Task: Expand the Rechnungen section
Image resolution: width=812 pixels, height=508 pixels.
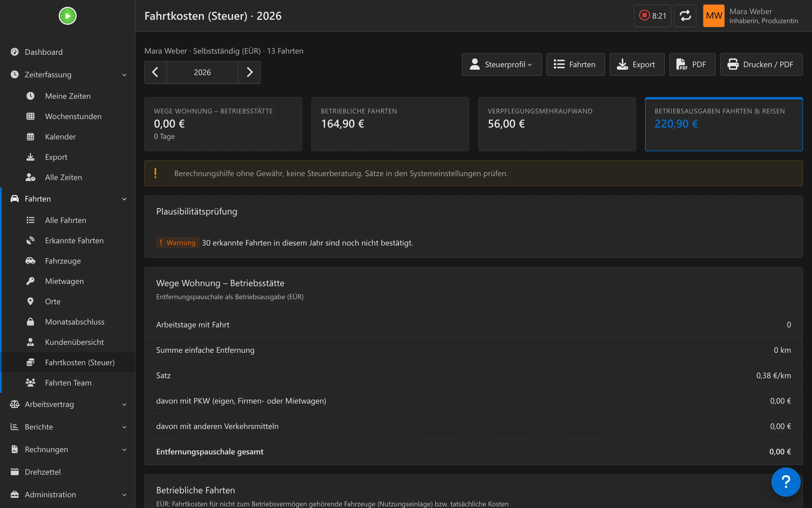Action: point(67,449)
